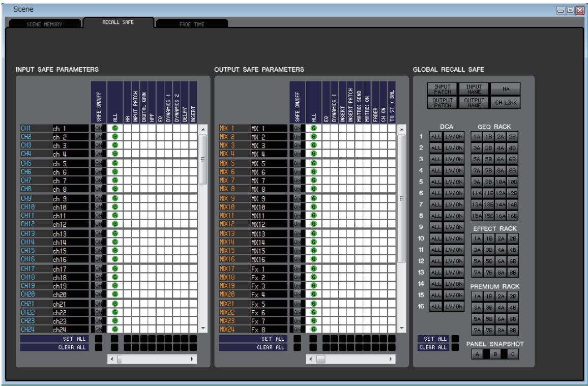Click global CLEAR ALL square button
Viewport: 588px width, 386px height.
[x=455, y=347]
